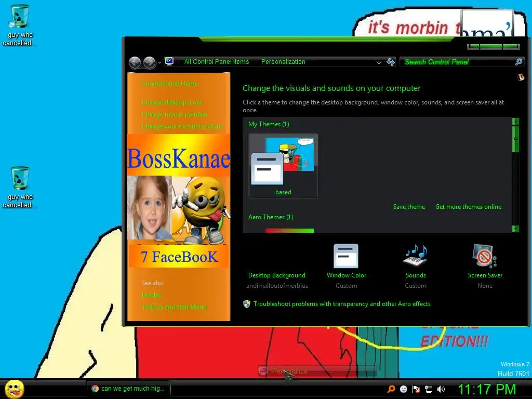532x399 pixels.
Task: Click the 'Custom' value under Window Color
Action: coord(347,286)
